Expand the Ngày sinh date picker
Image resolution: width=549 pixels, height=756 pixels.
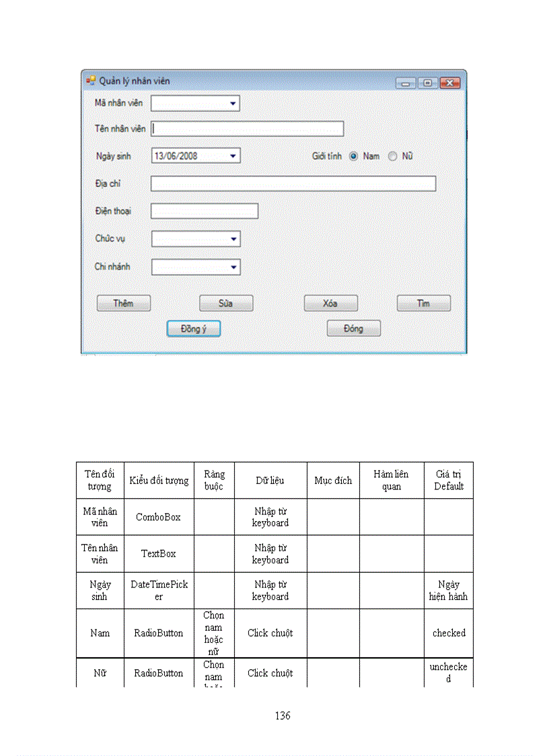[233, 156]
